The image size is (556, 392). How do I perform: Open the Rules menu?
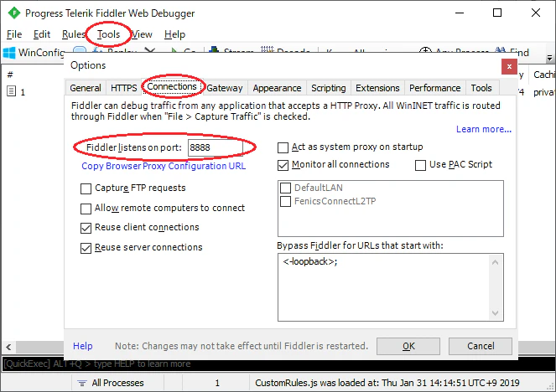73,34
